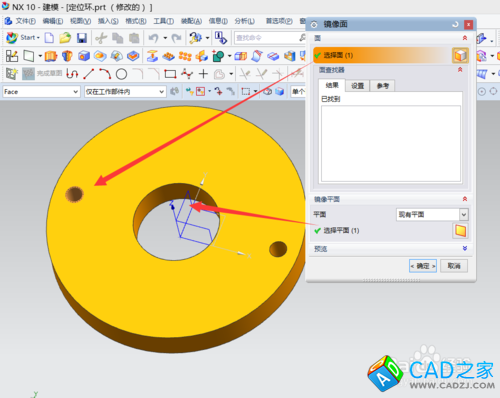Open the 文件(F) menu
The image size is (500, 398).
coord(25,21)
